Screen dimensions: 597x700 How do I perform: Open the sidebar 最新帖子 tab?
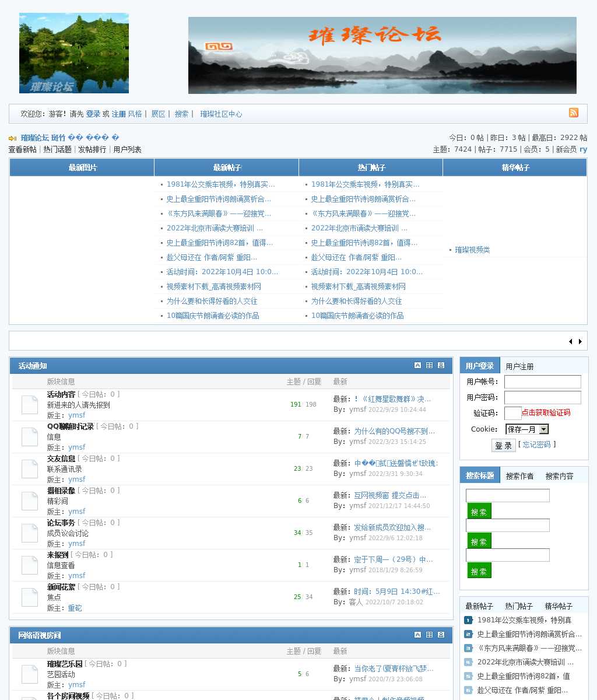click(x=479, y=606)
